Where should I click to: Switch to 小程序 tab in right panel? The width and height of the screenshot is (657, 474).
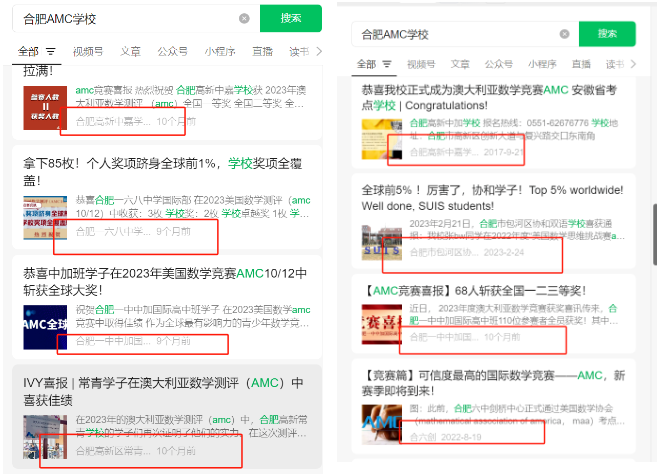(542, 64)
